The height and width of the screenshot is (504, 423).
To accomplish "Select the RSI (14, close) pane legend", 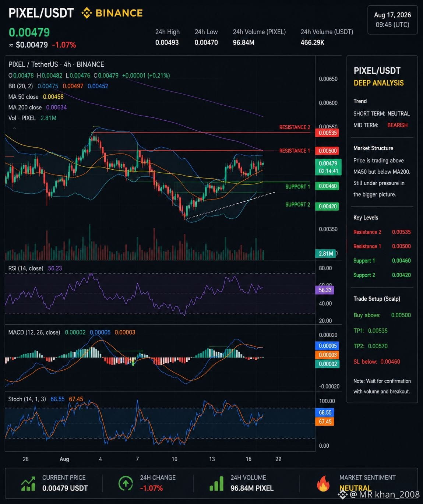I will [x=35, y=268].
